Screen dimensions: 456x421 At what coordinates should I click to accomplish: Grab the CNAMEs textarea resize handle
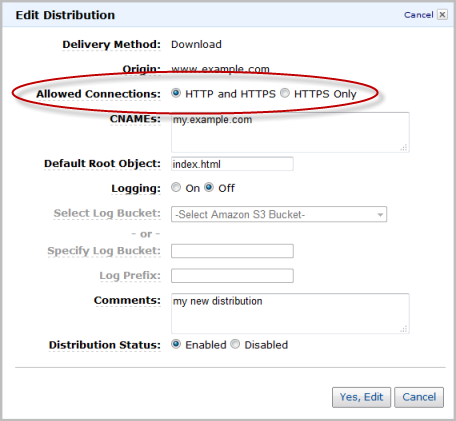[x=404, y=147]
